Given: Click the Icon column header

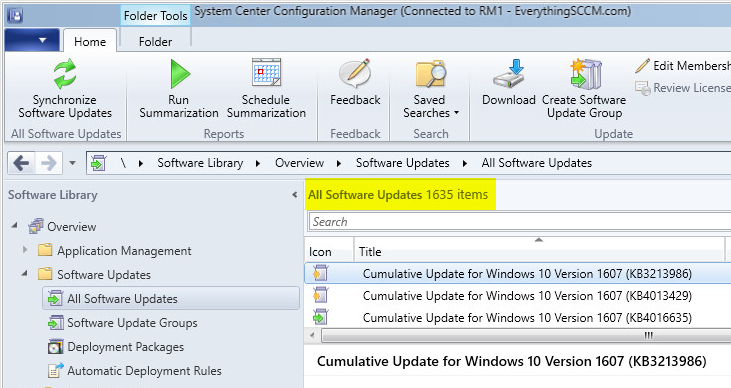Looking at the screenshot, I should 329,250.
